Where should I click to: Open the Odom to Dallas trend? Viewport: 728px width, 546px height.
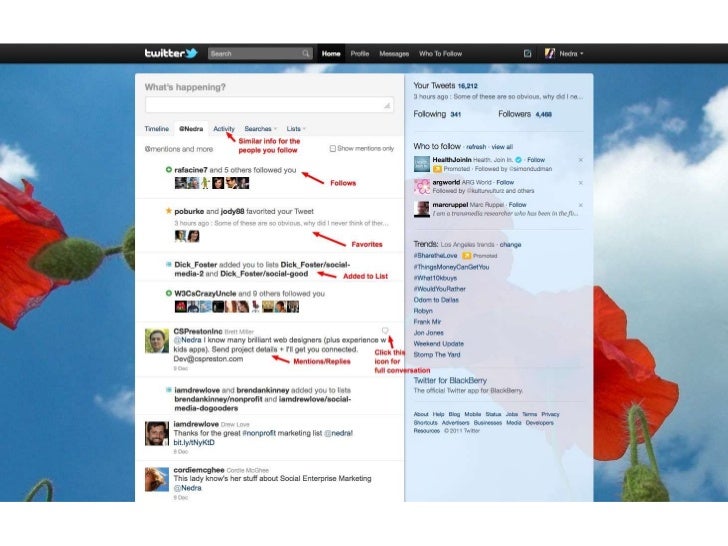(436, 300)
